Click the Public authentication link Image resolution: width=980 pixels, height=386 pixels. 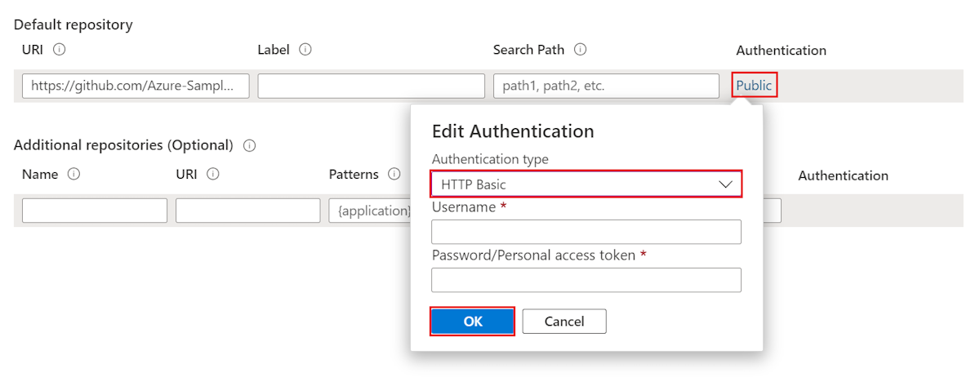click(x=754, y=86)
